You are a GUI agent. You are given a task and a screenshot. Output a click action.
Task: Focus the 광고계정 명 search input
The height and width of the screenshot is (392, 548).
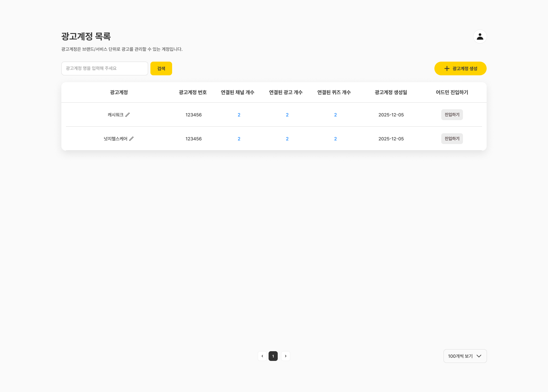click(104, 68)
